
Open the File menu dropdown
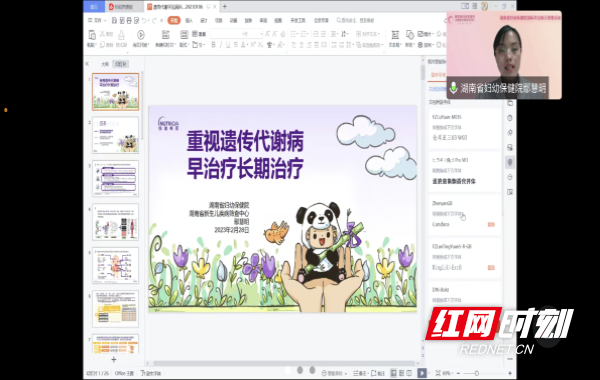(97, 20)
